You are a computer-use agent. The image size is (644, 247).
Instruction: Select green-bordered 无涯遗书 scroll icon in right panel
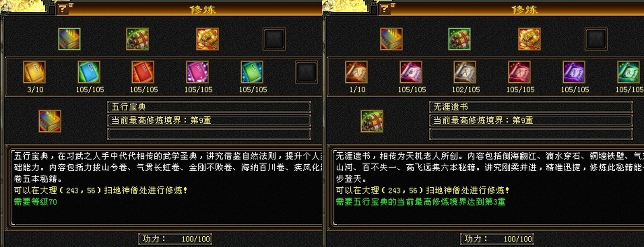[459, 39]
